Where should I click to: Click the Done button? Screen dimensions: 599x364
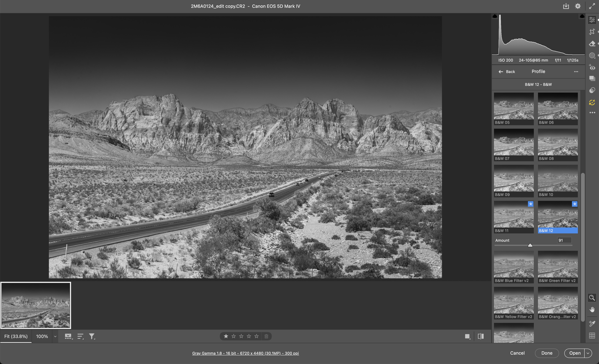[x=547, y=353]
